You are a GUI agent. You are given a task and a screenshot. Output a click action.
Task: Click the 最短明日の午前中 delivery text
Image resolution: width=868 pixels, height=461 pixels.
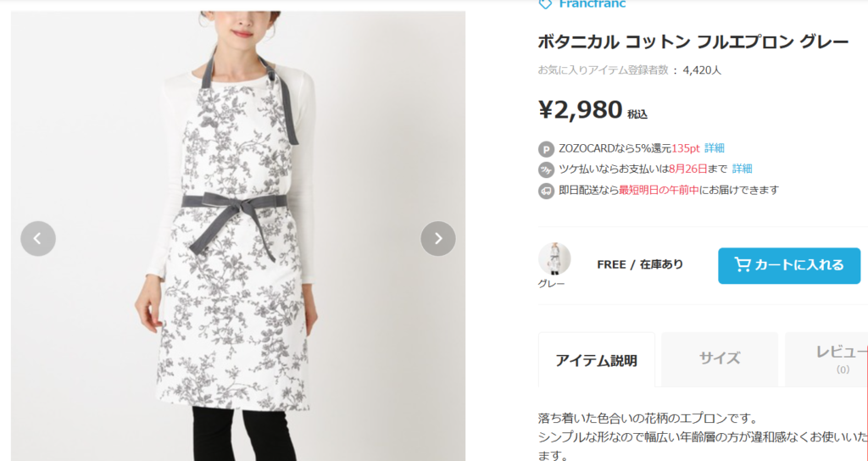coord(659,190)
